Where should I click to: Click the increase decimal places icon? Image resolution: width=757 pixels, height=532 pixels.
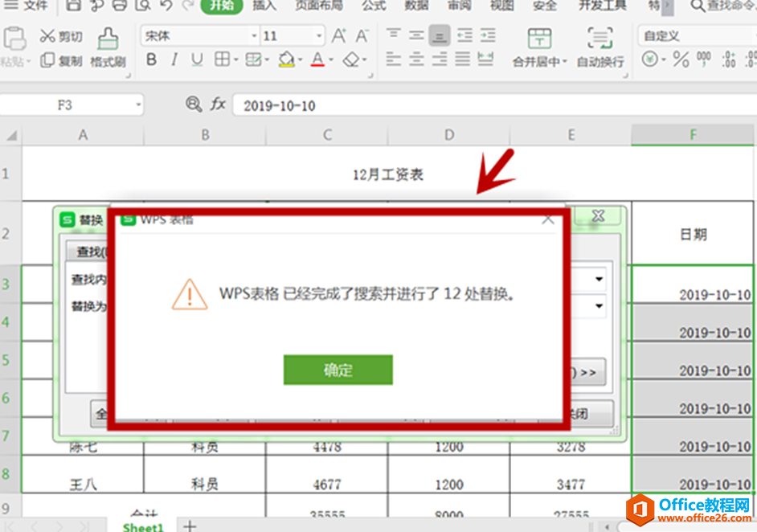(x=729, y=59)
